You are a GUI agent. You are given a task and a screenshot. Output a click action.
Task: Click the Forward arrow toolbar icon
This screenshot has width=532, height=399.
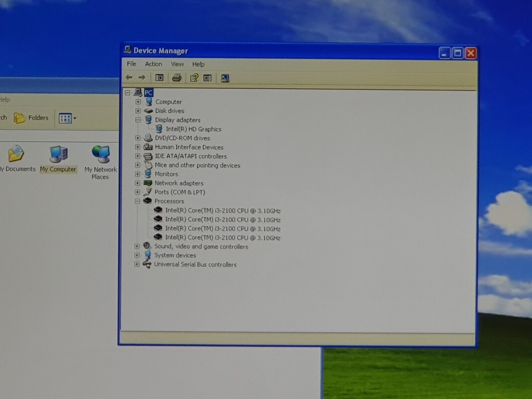click(x=142, y=78)
